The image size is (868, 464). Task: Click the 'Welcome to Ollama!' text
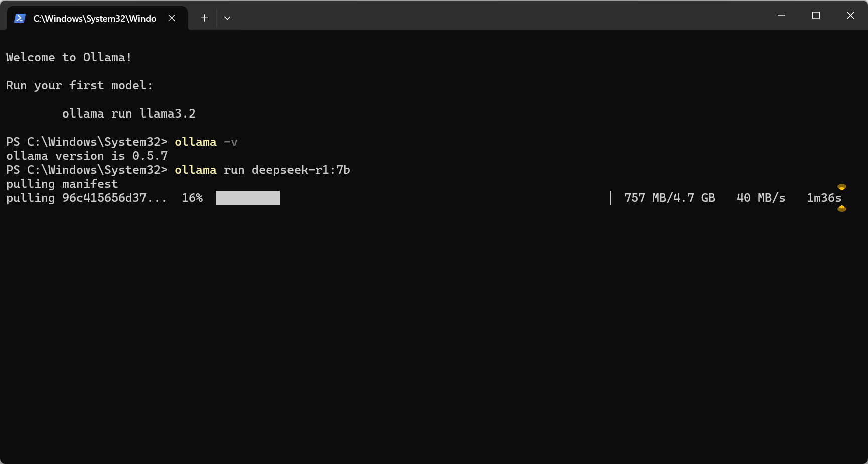point(69,57)
